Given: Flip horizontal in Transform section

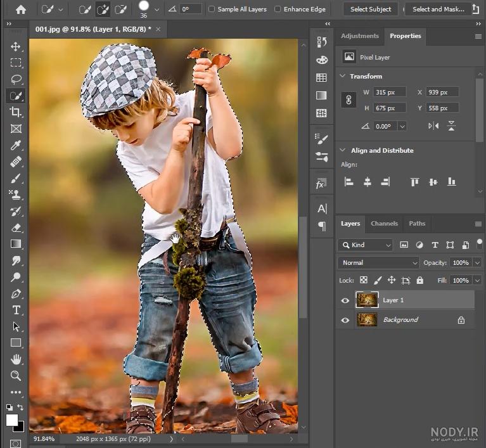Looking at the screenshot, I should [x=433, y=126].
